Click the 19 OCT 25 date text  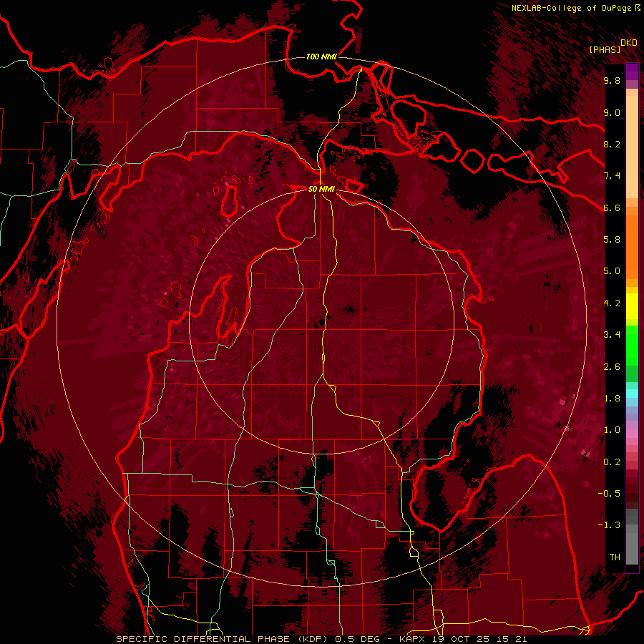[x=459, y=639]
